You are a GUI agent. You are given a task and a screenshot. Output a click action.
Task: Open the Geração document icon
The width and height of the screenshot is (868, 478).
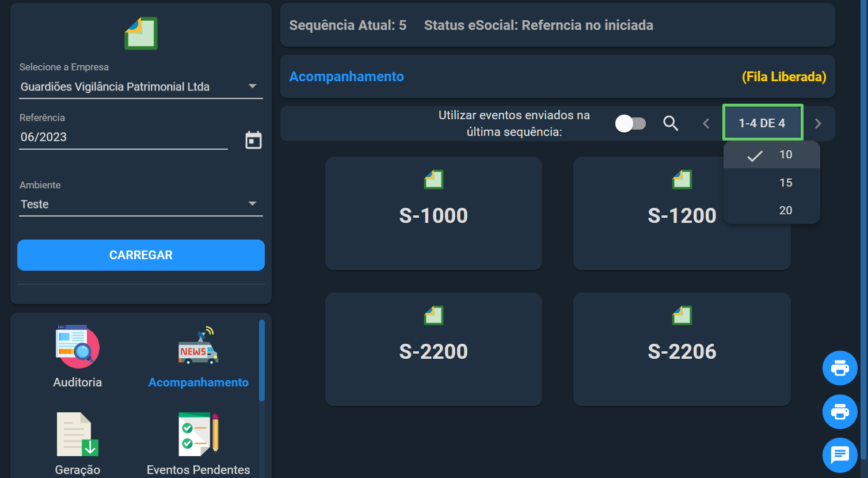click(x=78, y=434)
